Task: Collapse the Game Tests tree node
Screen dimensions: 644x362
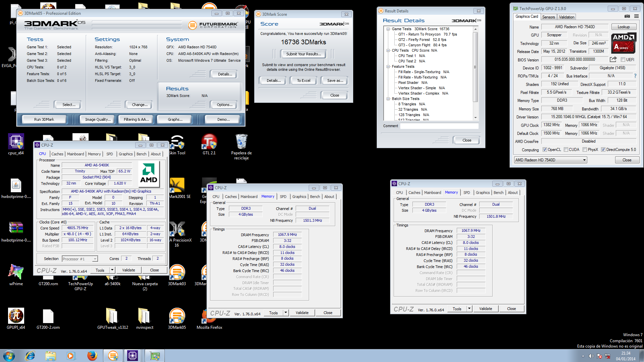Action: pos(388,29)
